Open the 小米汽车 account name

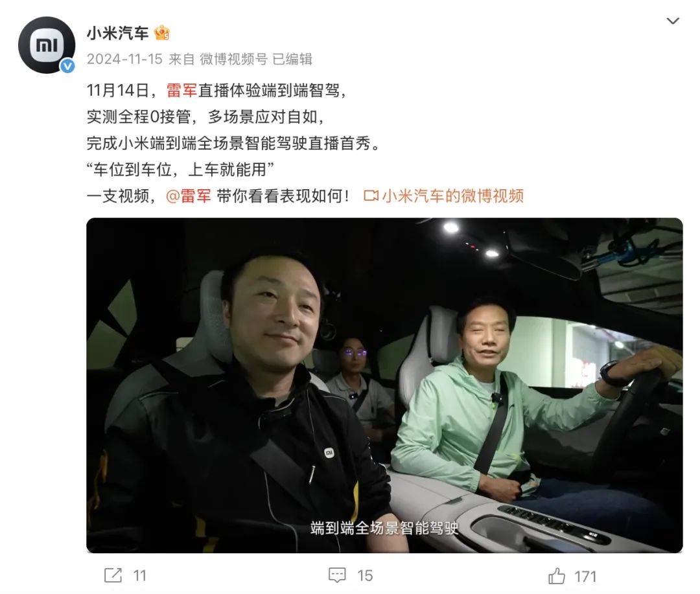pos(117,34)
